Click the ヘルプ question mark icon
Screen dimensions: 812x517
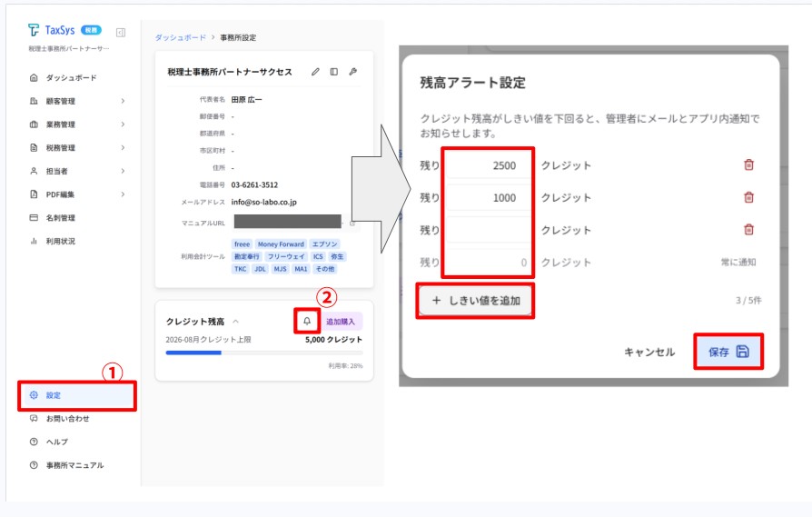(x=34, y=442)
